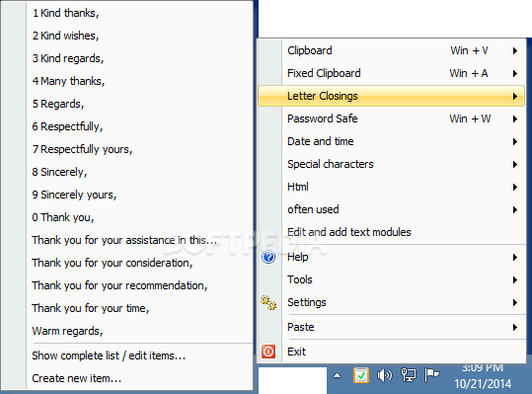Click the clipboard checkmark tray icon
Viewport: 532px width, 394px height.
360,375
